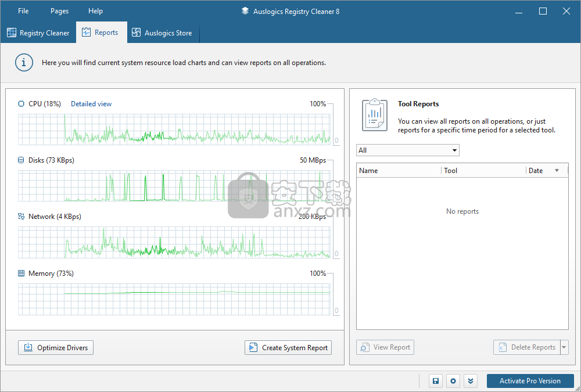This screenshot has width=581, height=392.
Task: Click the Memory icon
Action: (x=21, y=274)
